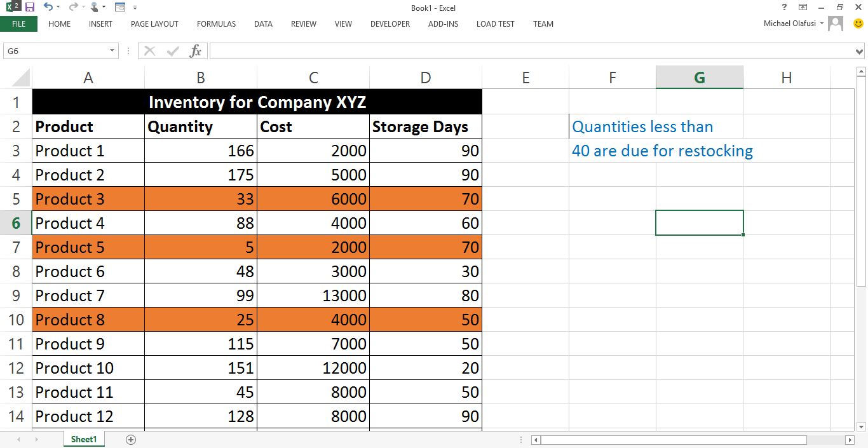
Task: Open the DEVELOPER ribbon tab
Action: point(390,24)
